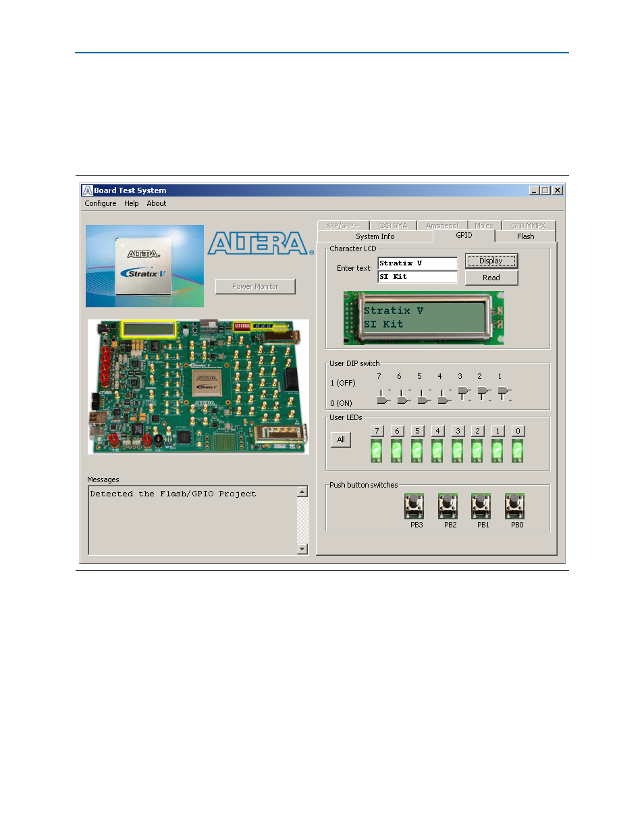This screenshot has height=834, width=644.
Task: Flip user DIP switch 5
Action: tap(424, 396)
